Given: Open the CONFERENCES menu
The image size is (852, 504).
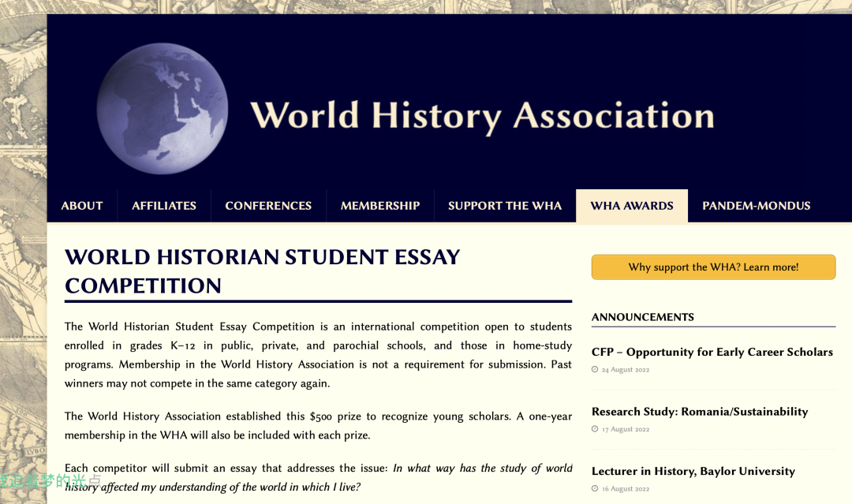Looking at the screenshot, I should tap(268, 206).
